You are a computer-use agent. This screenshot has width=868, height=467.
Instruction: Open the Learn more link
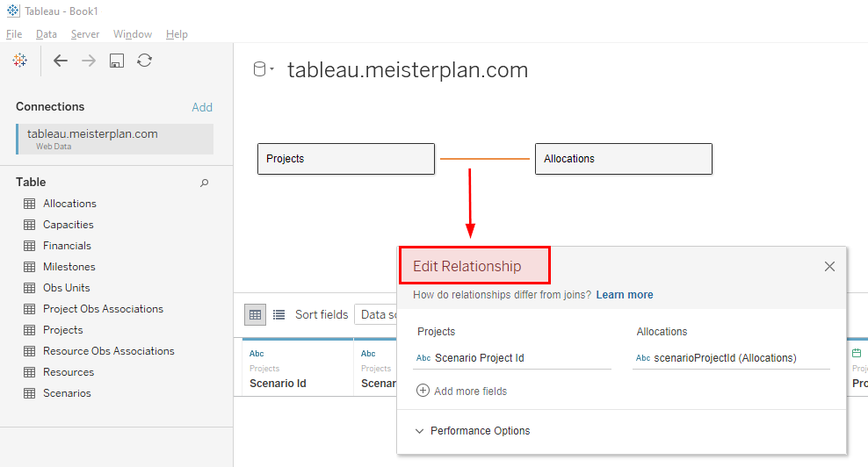(x=625, y=295)
